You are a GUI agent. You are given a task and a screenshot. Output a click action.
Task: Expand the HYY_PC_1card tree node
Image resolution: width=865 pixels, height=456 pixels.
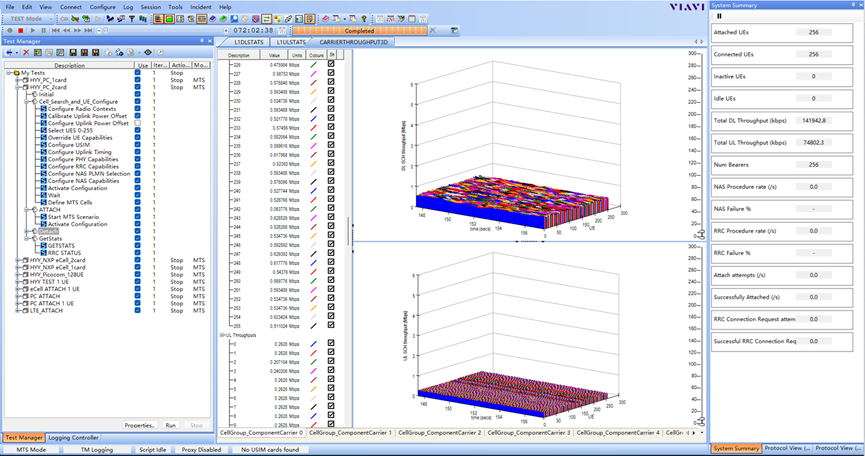(x=19, y=80)
